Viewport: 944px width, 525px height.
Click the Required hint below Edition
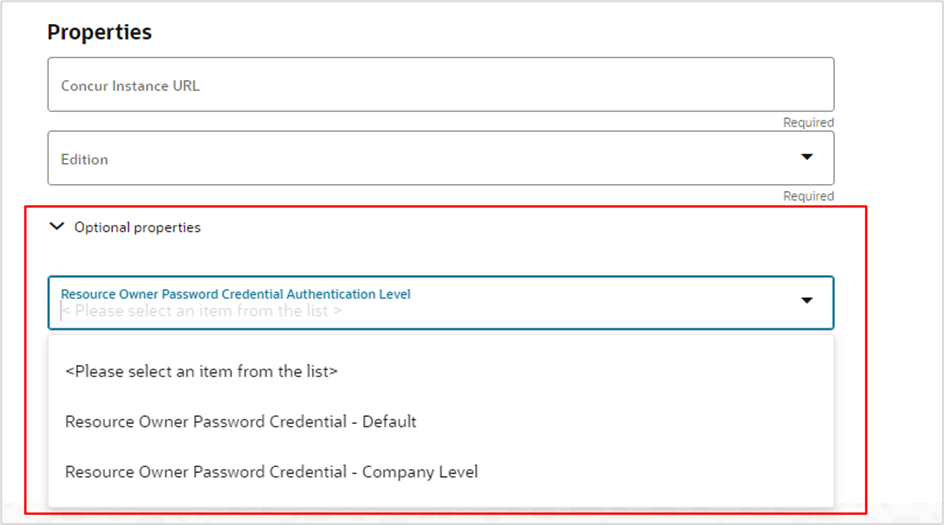pyautogui.click(x=808, y=196)
